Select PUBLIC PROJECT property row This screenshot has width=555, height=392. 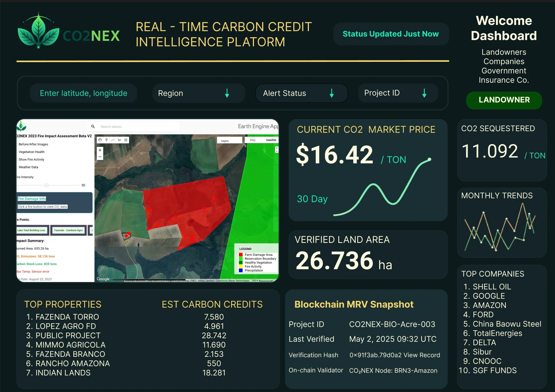(x=63, y=335)
